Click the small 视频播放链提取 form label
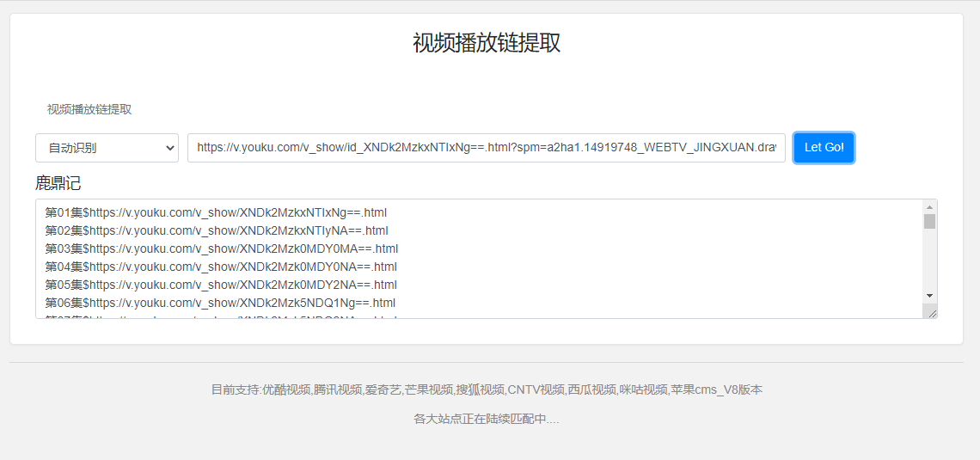This screenshot has height=460, width=980. point(89,109)
